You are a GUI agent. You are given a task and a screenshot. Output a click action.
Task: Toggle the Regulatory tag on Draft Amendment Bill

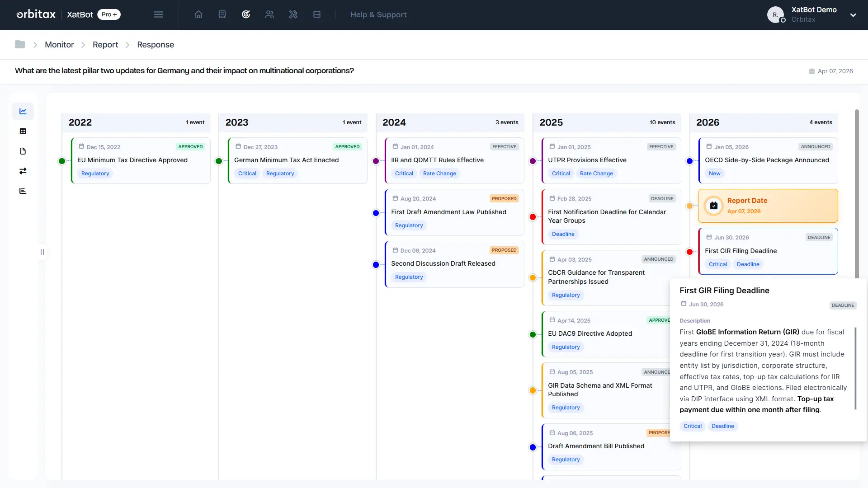pos(566,460)
